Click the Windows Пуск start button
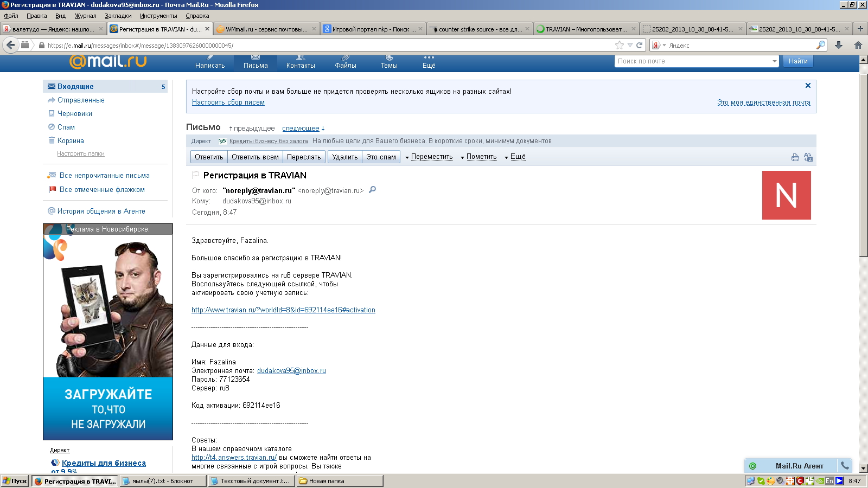 (x=15, y=481)
